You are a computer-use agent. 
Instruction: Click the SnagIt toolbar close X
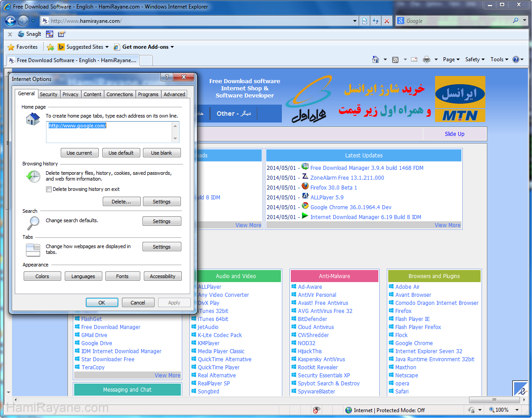coord(10,34)
